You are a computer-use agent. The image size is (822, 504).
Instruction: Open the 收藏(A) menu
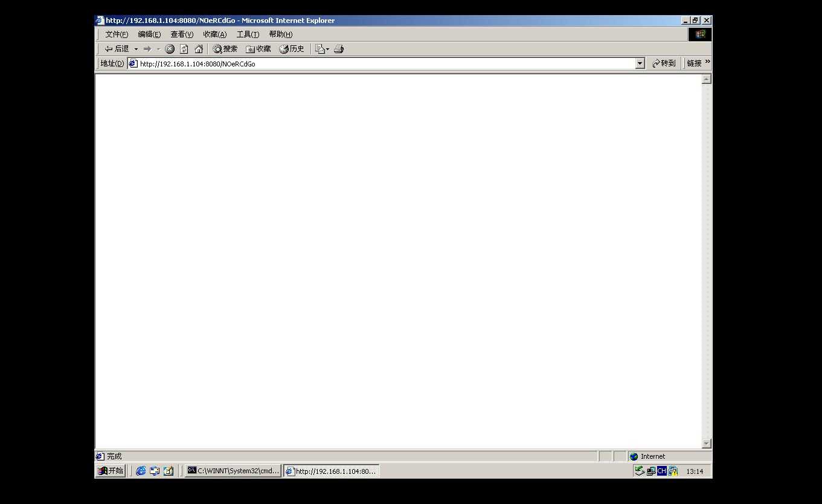pyautogui.click(x=214, y=34)
